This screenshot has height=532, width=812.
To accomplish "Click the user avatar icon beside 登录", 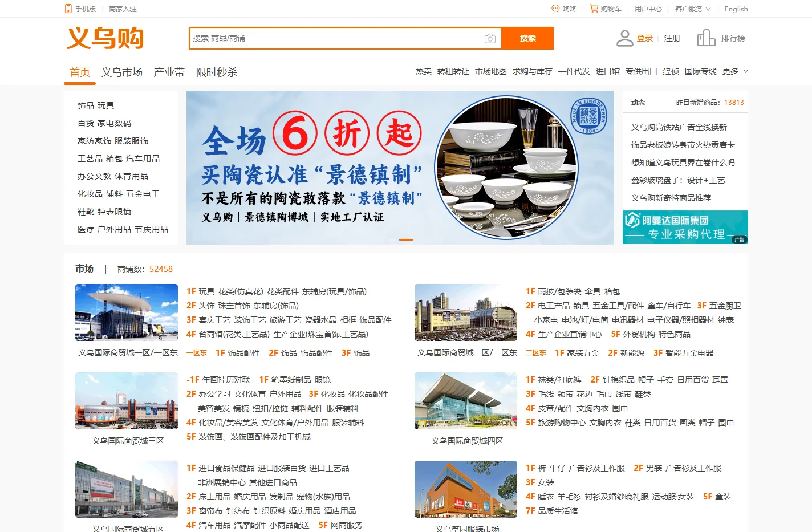I will click(625, 38).
